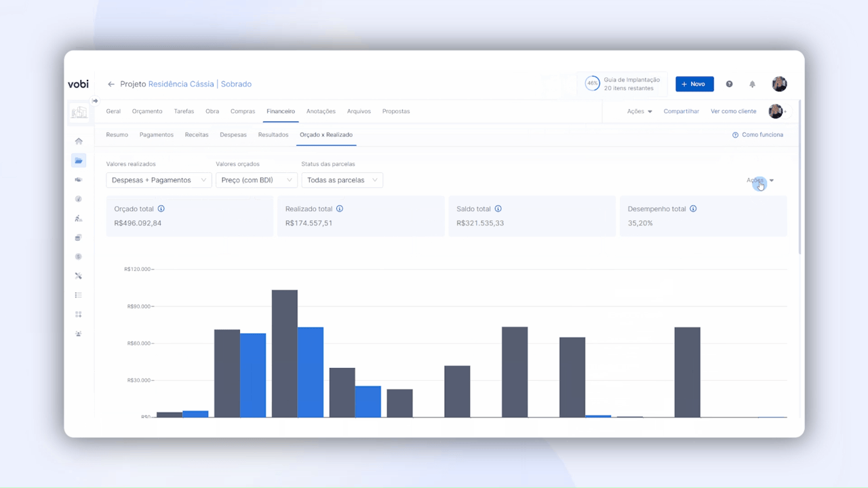Click the Residência Cássia | Sobrado project name

click(x=200, y=84)
